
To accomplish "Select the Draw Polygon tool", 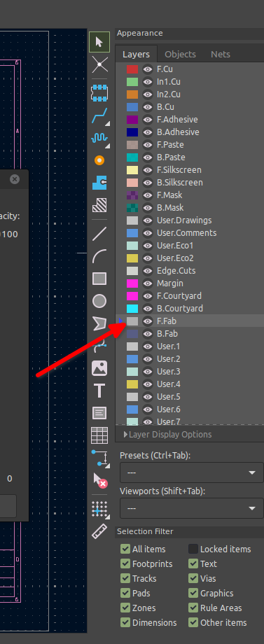I will click(99, 323).
